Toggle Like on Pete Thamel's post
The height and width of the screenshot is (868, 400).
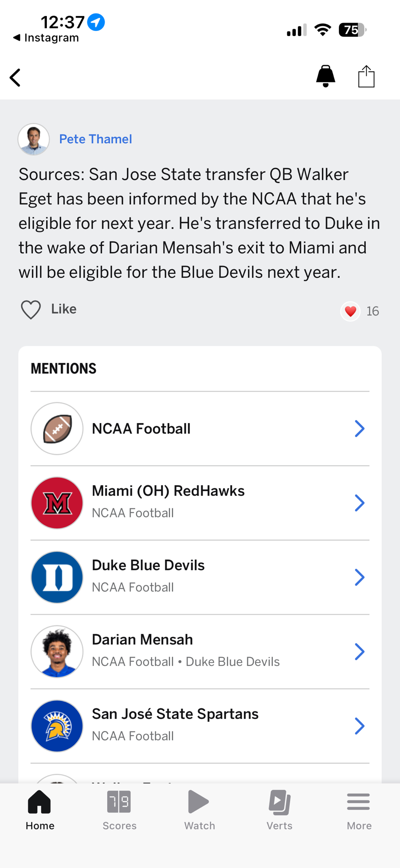49,309
